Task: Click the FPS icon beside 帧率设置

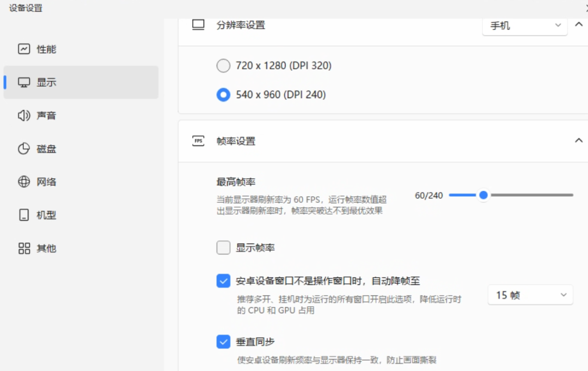Action: 198,140
